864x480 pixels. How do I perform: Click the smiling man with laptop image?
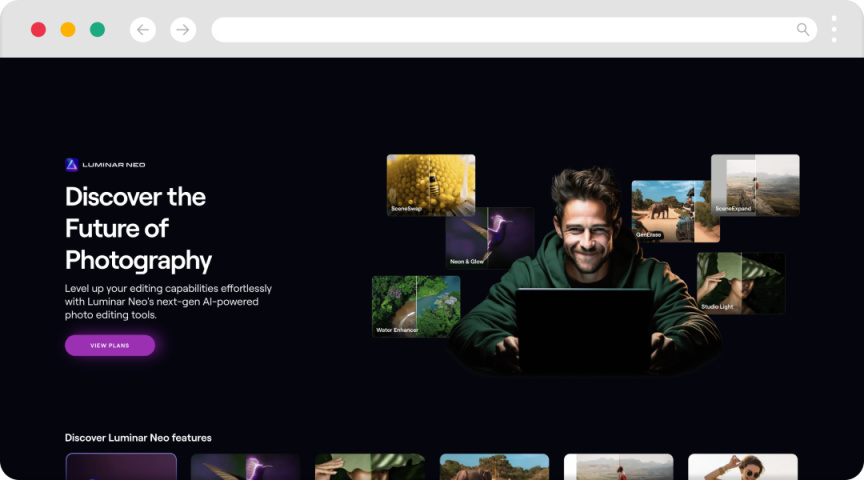[x=586, y=271]
